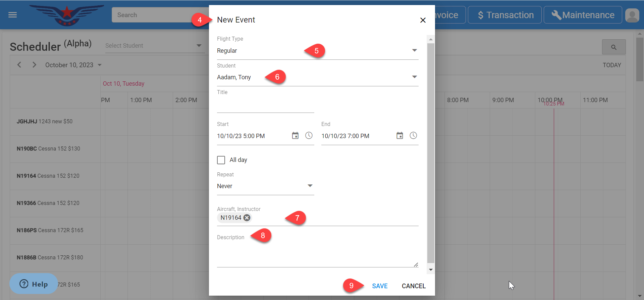This screenshot has width=644, height=300.
Task: Expand the Student dropdown in dialog
Action: click(414, 77)
